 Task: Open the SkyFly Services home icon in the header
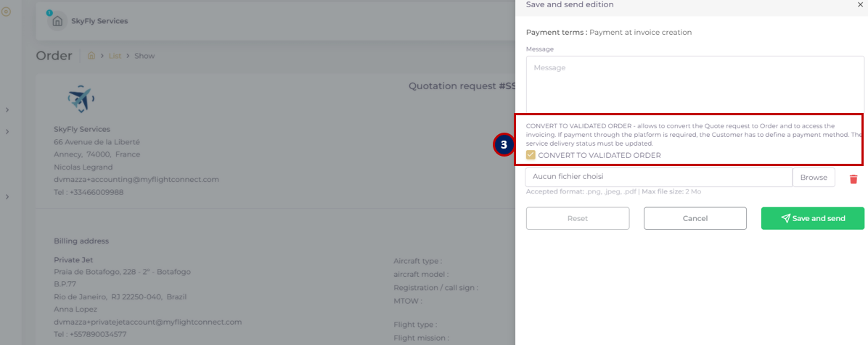(x=57, y=22)
